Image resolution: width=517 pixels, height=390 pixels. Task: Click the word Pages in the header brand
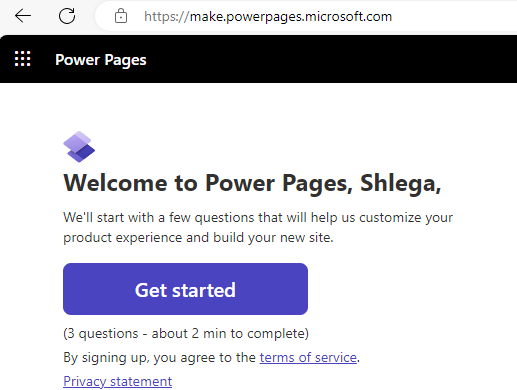coord(125,61)
